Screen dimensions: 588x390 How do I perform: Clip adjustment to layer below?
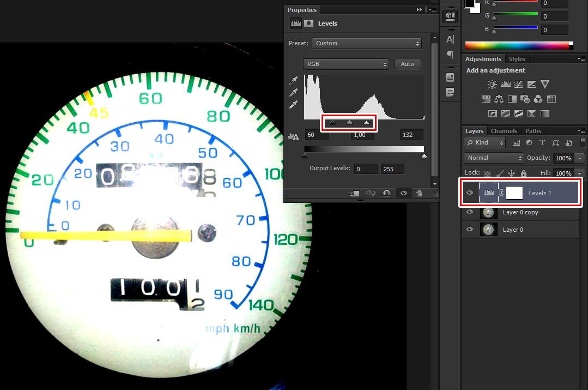[354, 193]
